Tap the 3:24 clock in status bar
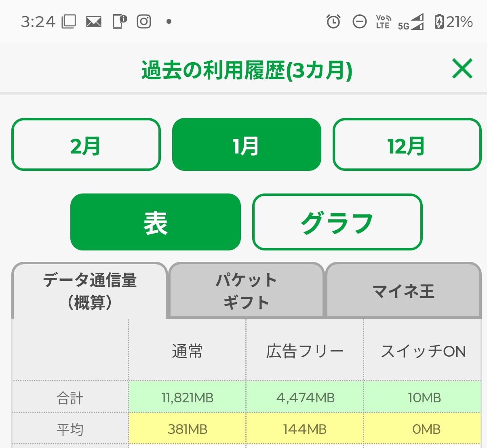This screenshot has width=487, height=448. click(38, 22)
